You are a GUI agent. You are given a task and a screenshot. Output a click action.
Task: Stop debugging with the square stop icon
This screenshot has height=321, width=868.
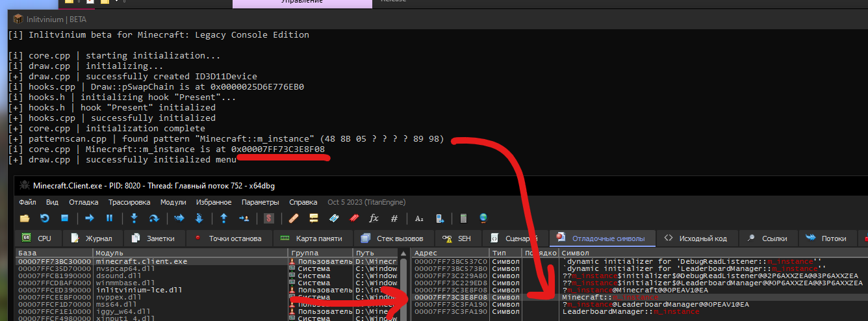64,218
